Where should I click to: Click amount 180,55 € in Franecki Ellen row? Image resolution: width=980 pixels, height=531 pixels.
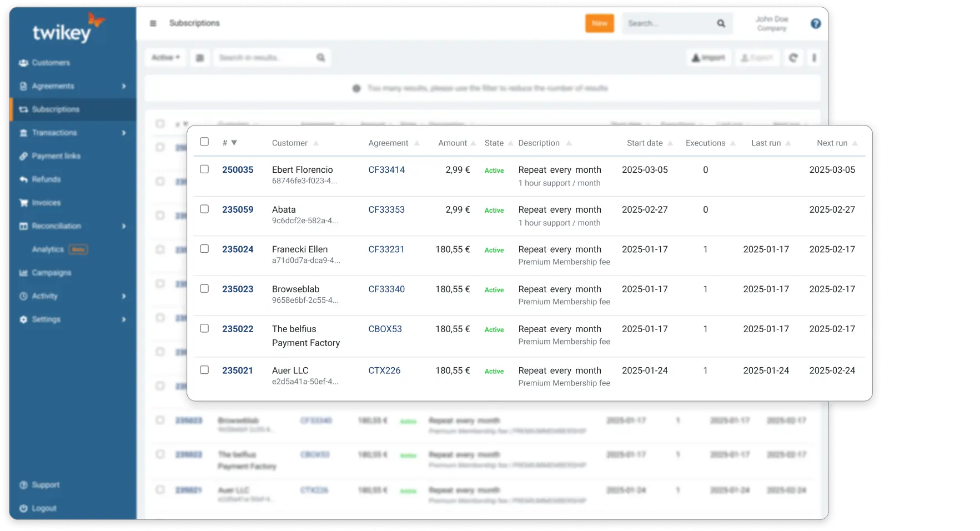pyautogui.click(x=453, y=249)
